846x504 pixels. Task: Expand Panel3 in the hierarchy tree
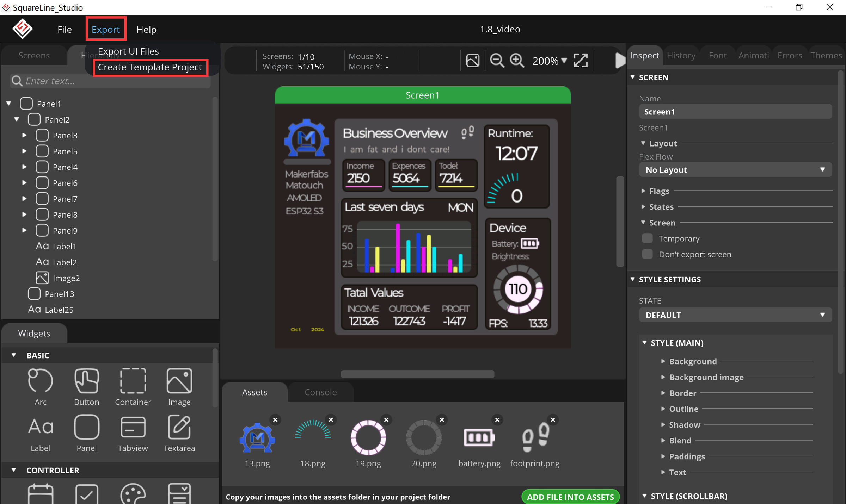24,135
